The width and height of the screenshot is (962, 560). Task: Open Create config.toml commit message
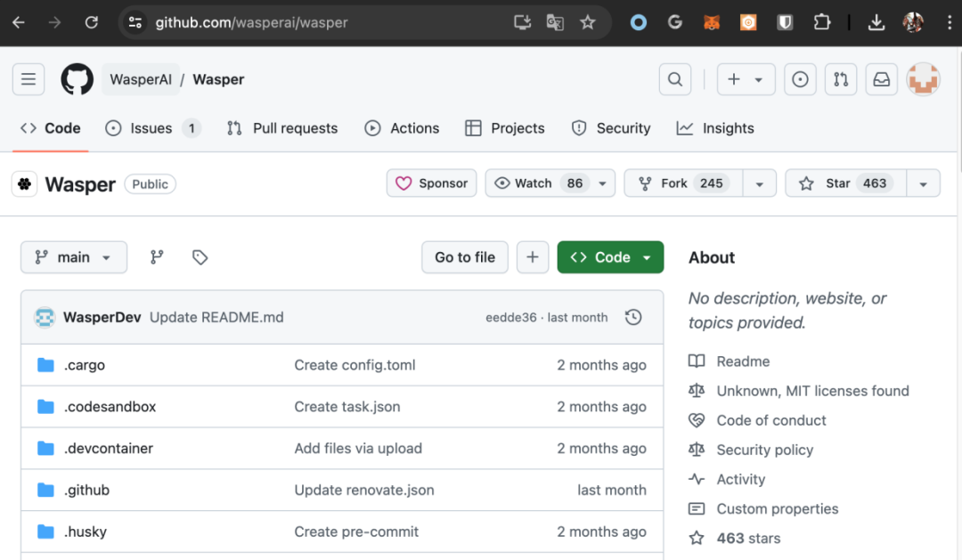coord(355,365)
